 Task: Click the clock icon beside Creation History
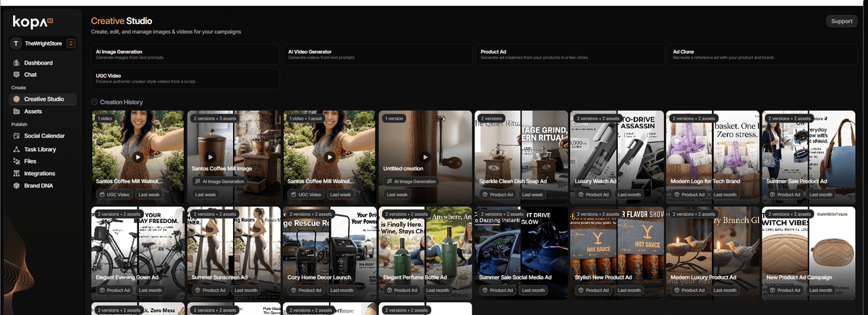click(x=94, y=103)
